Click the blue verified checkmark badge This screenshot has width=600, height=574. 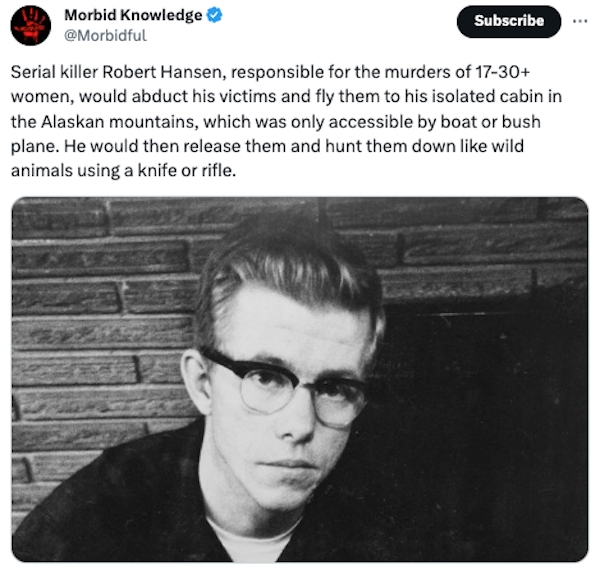(x=214, y=15)
